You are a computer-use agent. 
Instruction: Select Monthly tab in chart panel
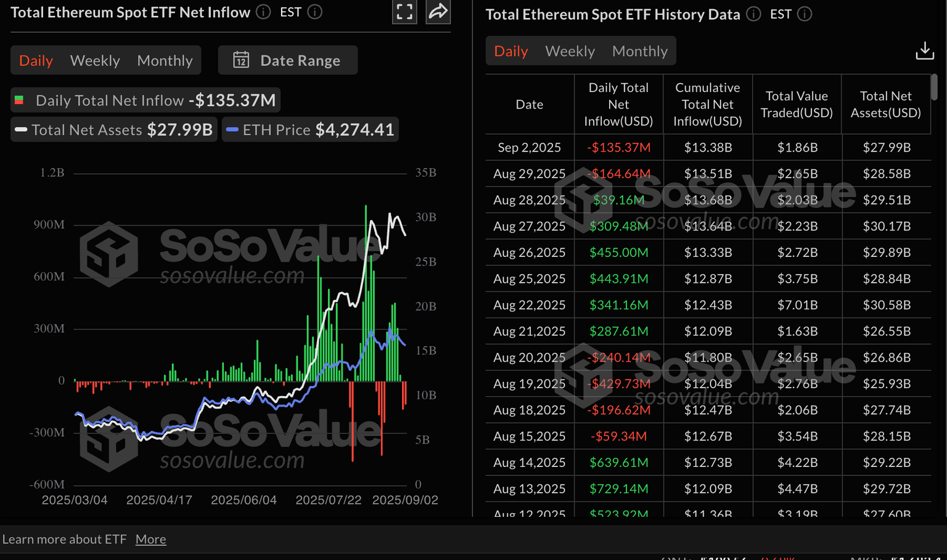(x=165, y=60)
